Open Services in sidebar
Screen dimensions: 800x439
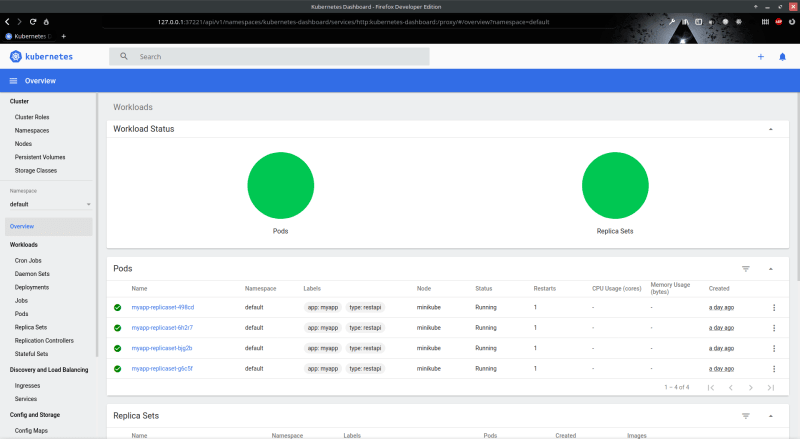tap(26, 399)
